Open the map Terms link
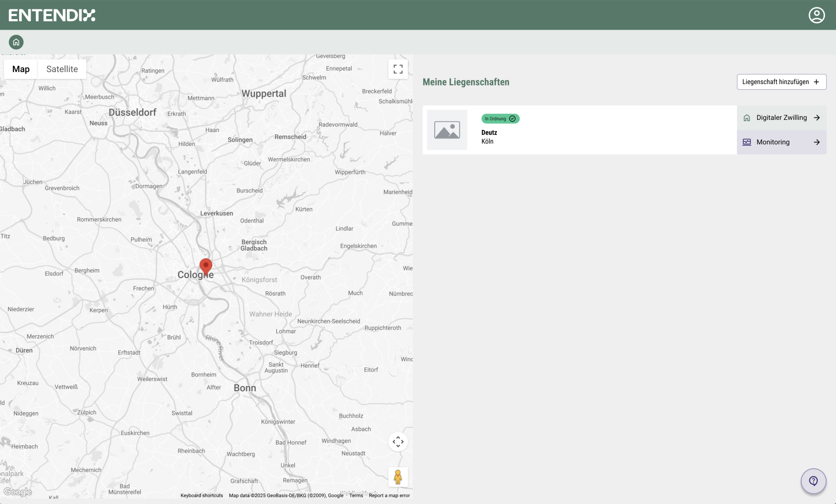Image resolution: width=836 pixels, height=504 pixels. click(356, 496)
